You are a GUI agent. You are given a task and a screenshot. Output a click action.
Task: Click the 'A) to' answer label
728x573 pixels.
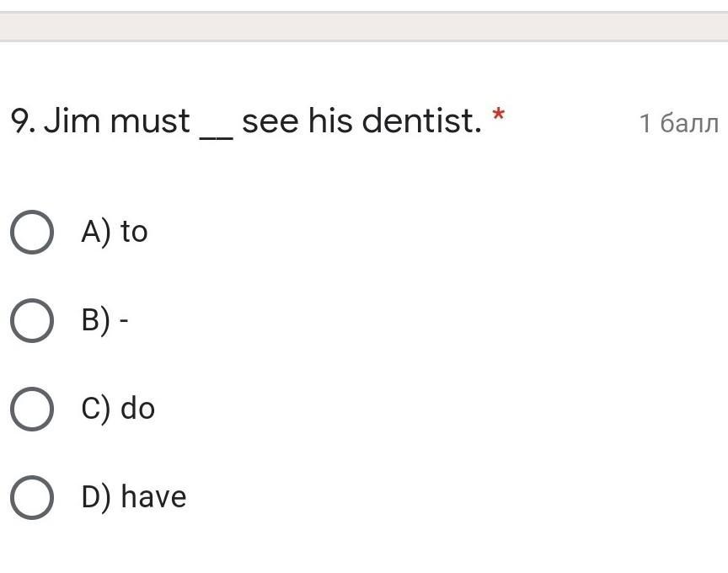pos(114,231)
